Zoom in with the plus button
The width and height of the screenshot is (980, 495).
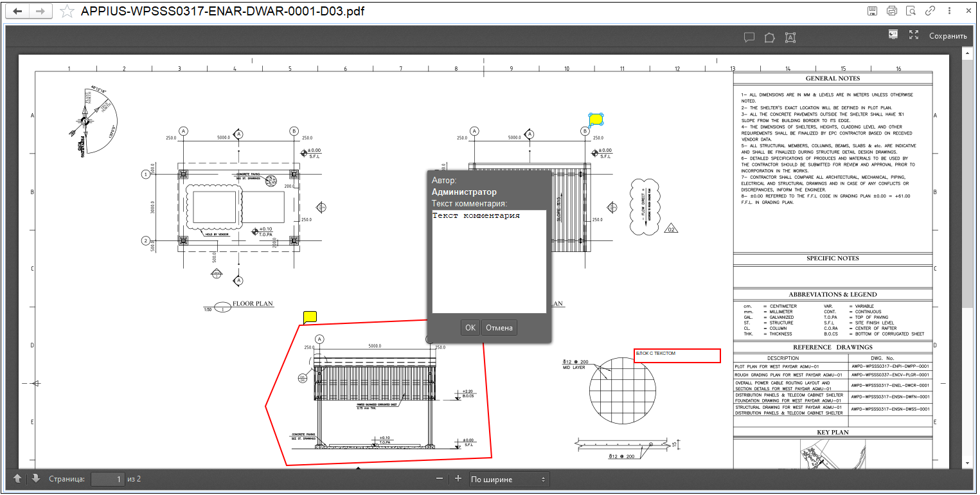(458, 478)
